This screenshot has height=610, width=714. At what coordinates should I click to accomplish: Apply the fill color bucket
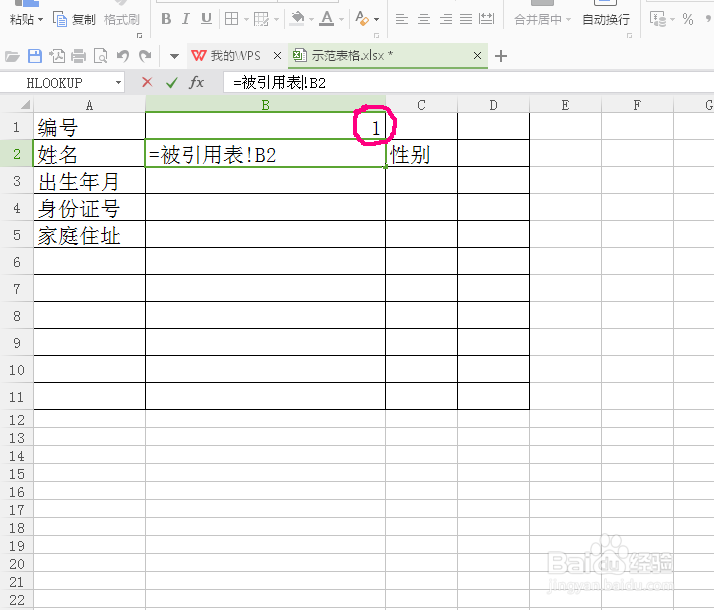point(297,19)
